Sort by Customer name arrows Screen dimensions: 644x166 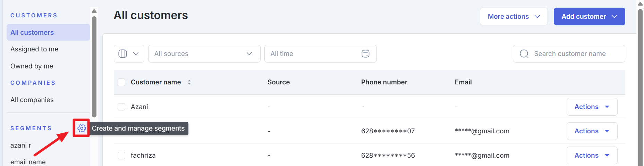tap(189, 82)
